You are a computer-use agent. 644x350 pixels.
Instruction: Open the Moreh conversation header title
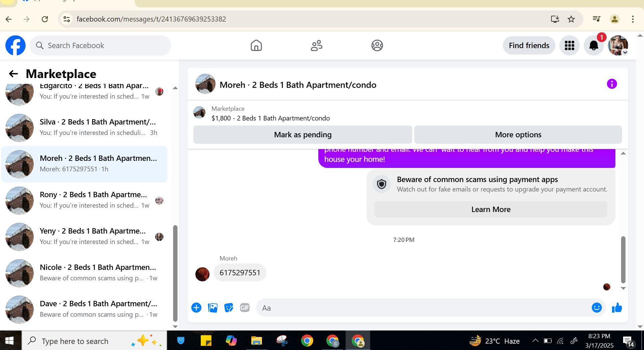click(298, 85)
